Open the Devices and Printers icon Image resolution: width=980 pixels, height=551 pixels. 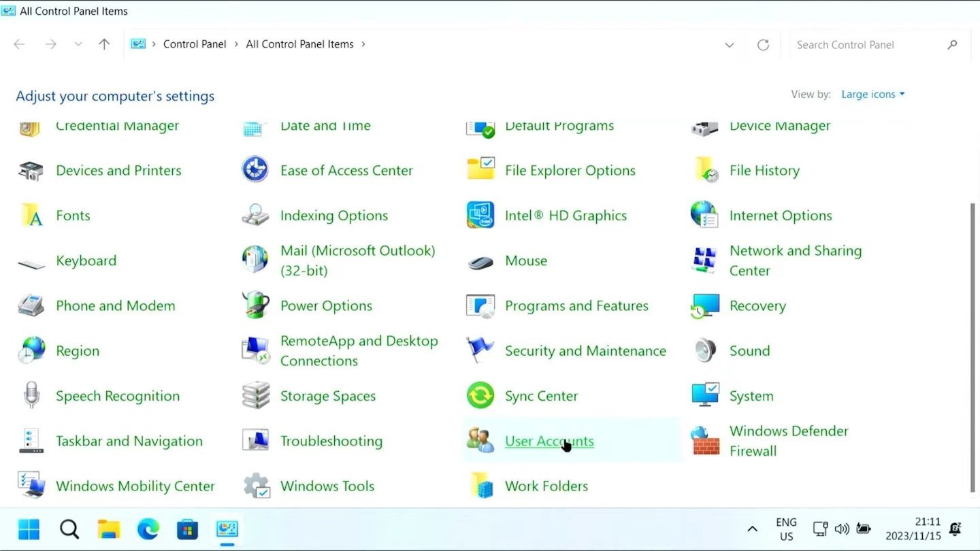pos(31,171)
